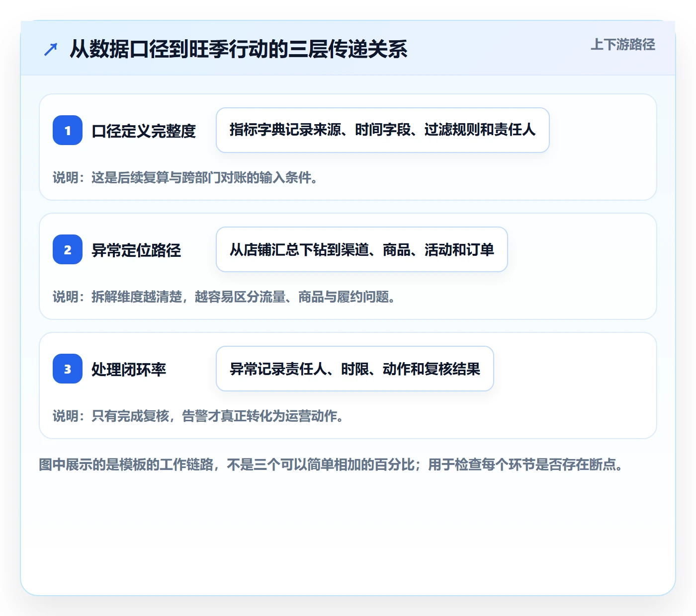Viewport: 696px width, 616px height.
Task: Select the 异常定位路径 heading
Action: [136, 250]
